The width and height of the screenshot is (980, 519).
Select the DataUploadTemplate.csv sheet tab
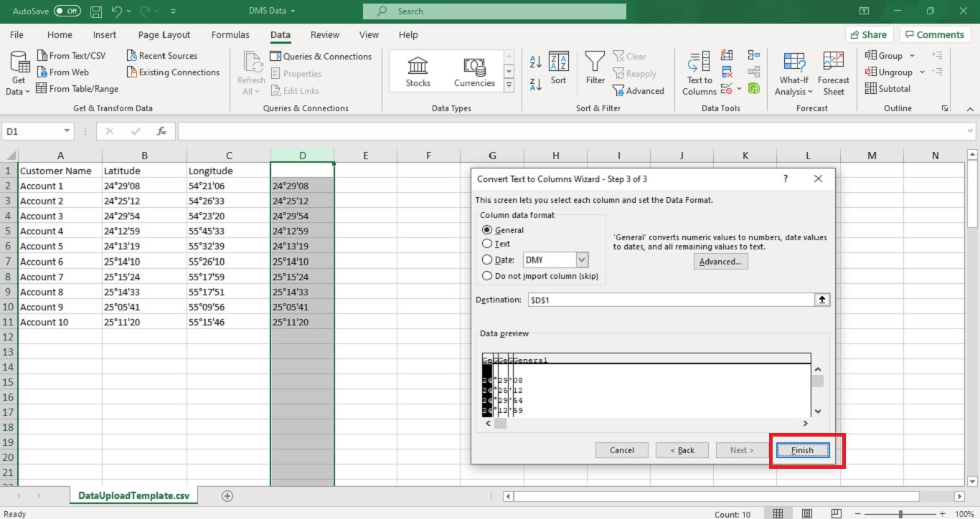tap(133, 495)
